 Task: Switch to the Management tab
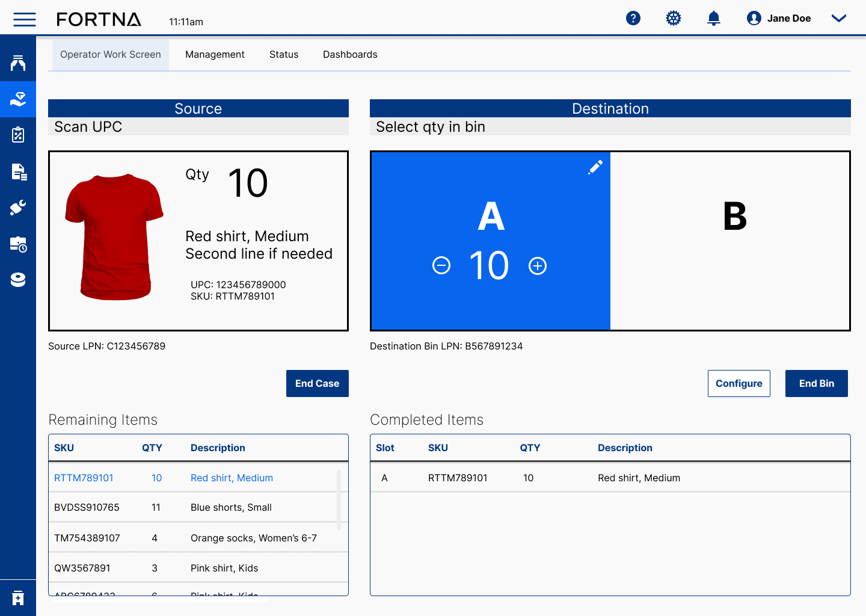tap(215, 55)
